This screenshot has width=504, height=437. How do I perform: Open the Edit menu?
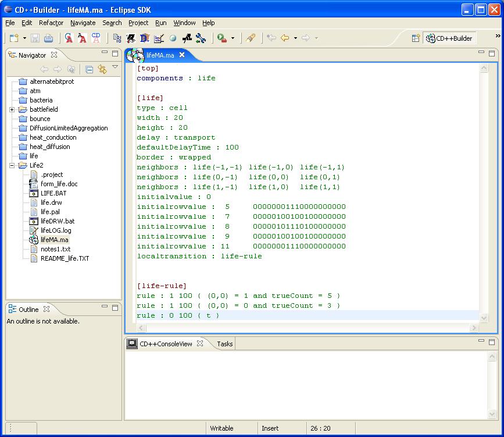(27, 23)
